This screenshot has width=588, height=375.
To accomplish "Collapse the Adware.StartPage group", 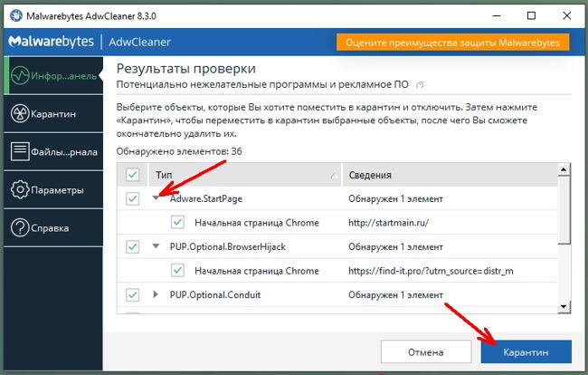I will [x=156, y=197].
